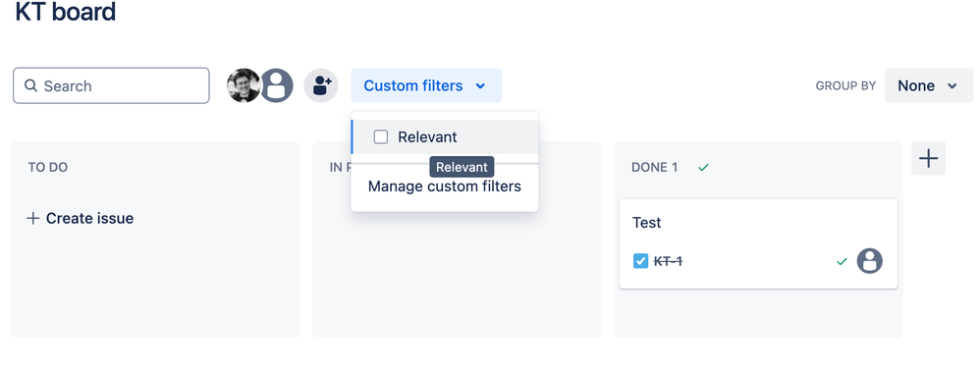Click the assignee avatar on Test card
980x371 pixels.
point(869,261)
